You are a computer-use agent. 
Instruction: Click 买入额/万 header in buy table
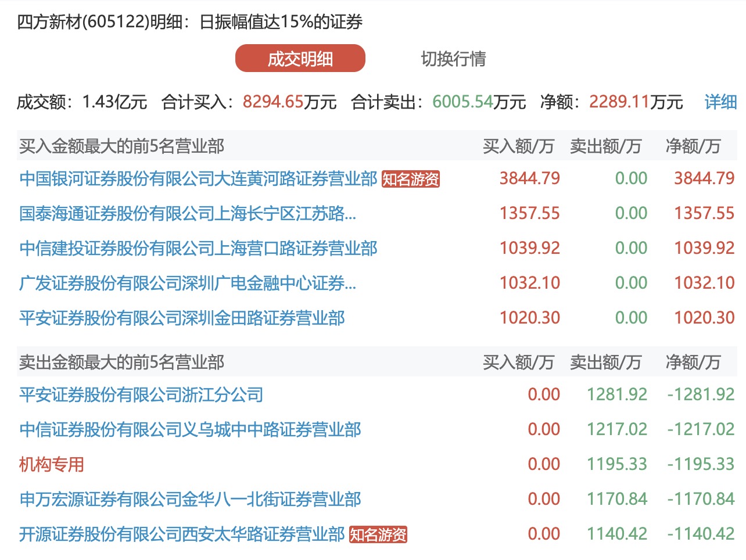click(x=518, y=146)
